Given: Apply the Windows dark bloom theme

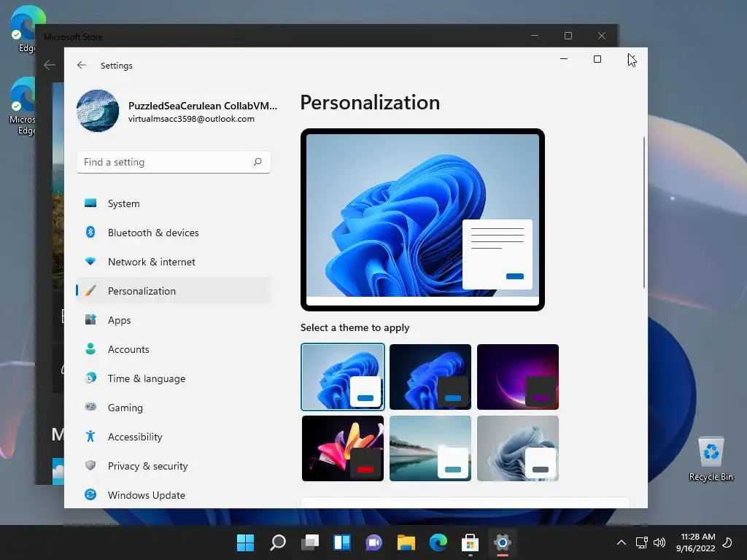Looking at the screenshot, I should click(430, 377).
